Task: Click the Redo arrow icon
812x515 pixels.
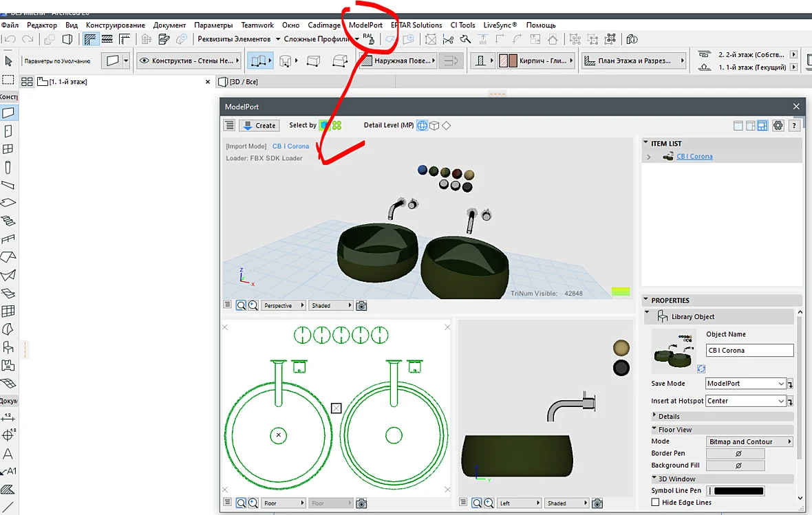Action: pyautogui.click(x=28, y=39)
